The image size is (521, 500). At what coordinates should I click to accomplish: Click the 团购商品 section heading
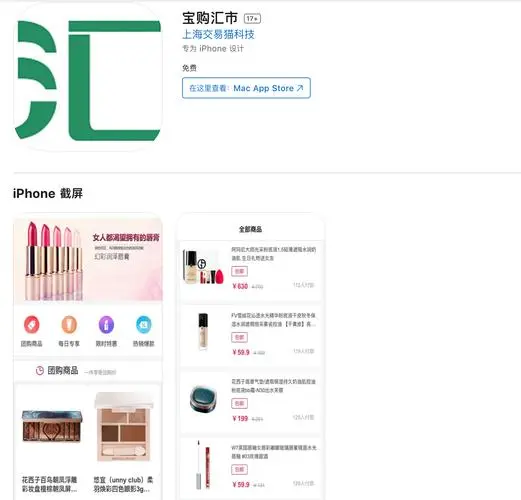[63, 370]
